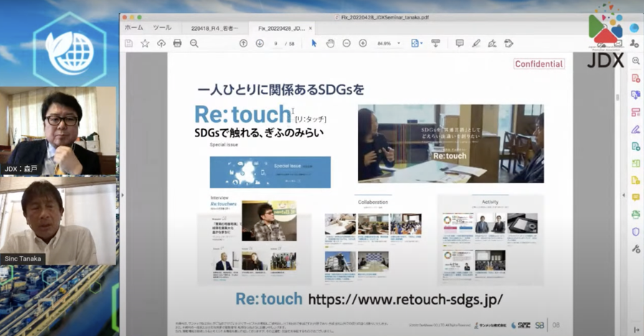Collapse the right tools pane arrow
The image size is (644, 336).
click(x=623, y=195)
